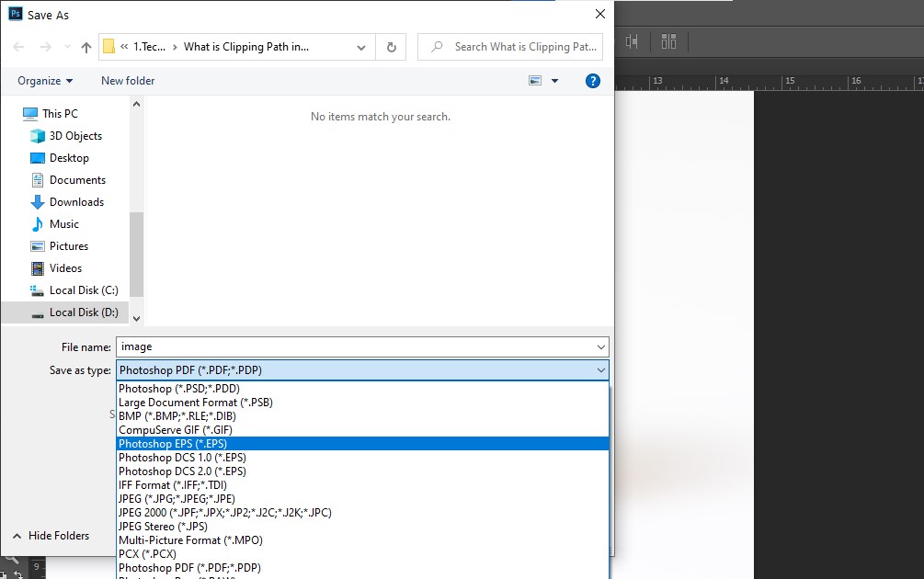Click Hide Folders button

(x=51, y=536)
